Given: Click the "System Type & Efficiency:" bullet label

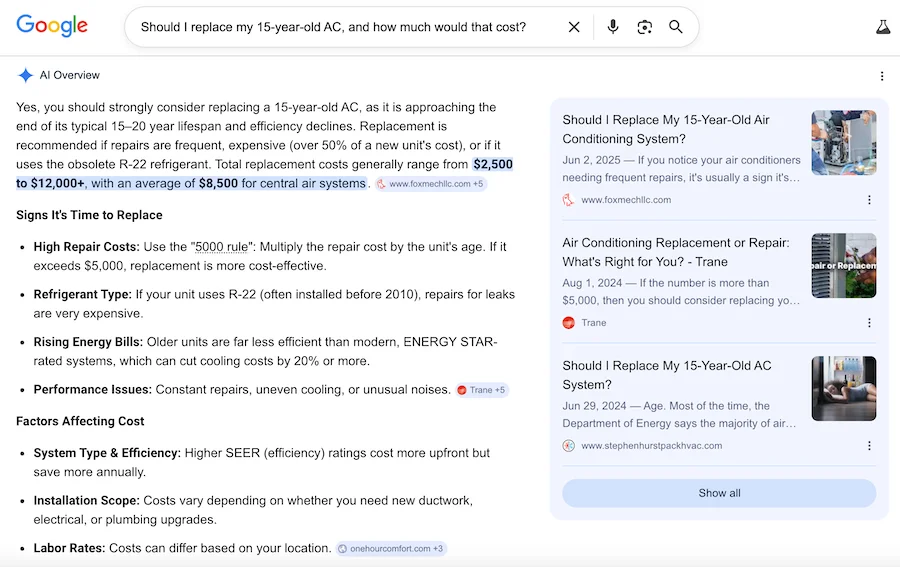Looking at the screenshot, I should (107, 453).
